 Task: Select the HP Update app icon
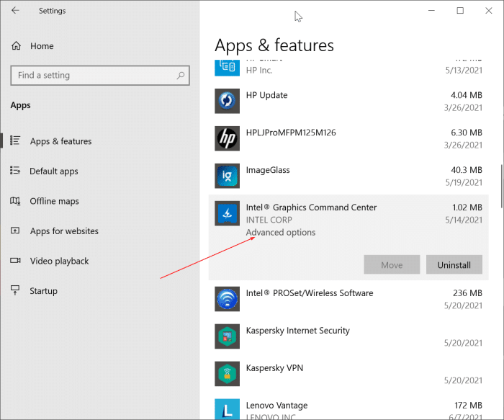(x=227, y=101)
